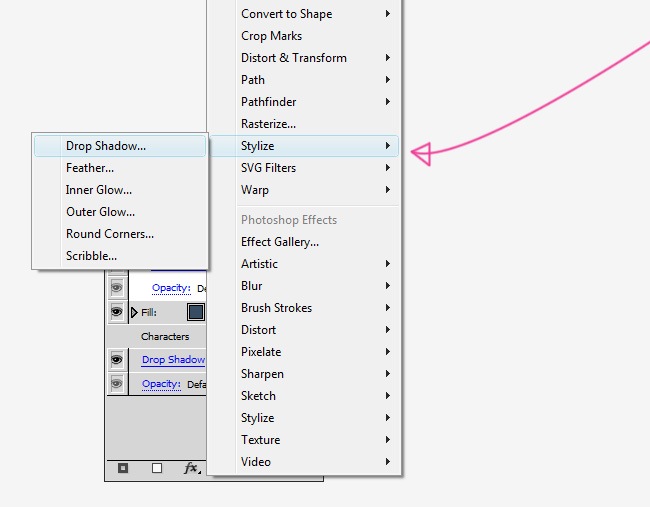Toggle visibility eye of the Fill row
Viewport: 650px width, 507px height.
tap(116, 311)
